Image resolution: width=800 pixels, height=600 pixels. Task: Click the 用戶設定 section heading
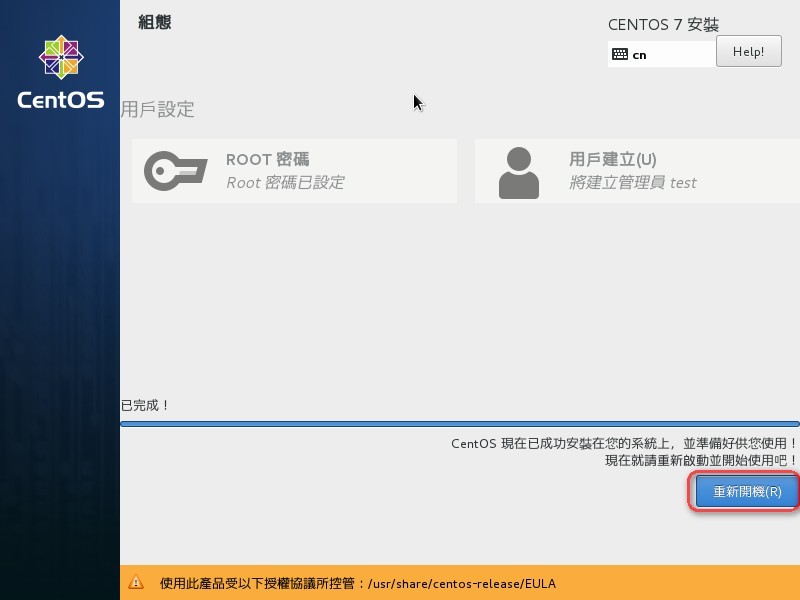158,109
